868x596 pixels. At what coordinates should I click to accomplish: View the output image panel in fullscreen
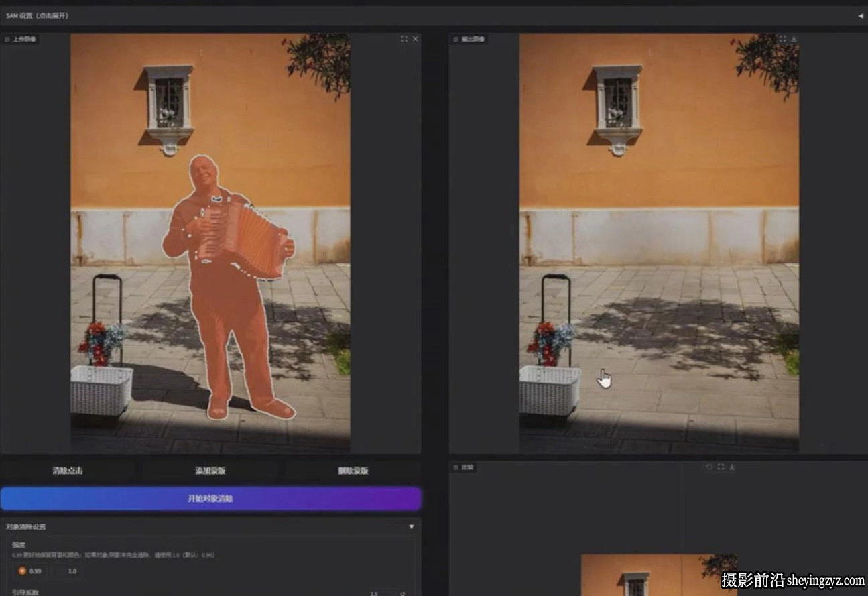tap(782, 39)
